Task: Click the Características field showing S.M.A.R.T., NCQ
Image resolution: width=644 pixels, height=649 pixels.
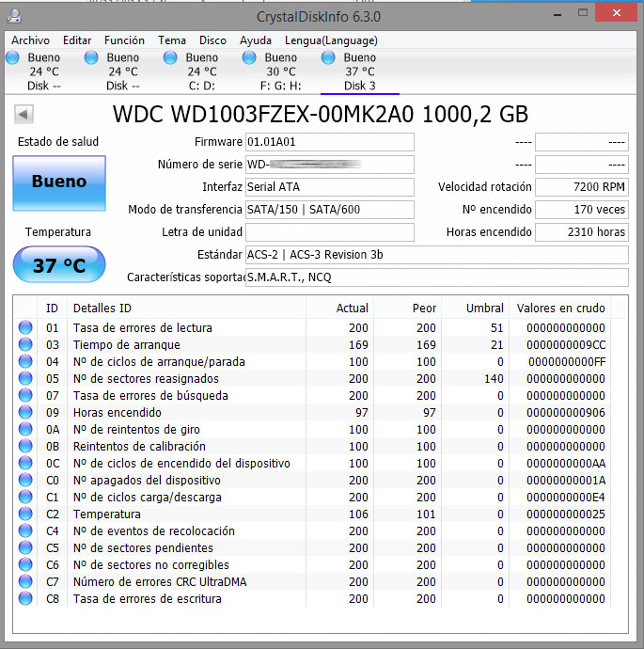Action: coord(437,277)
